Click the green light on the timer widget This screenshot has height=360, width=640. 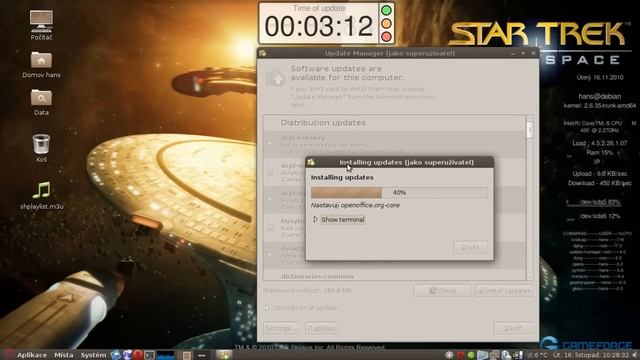click(x=386, y=10)
